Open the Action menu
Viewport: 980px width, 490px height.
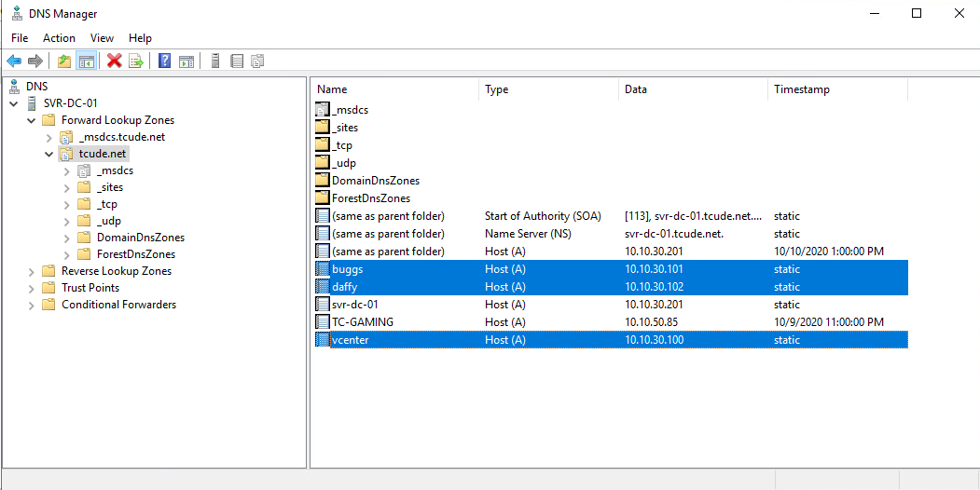point(60,38)
